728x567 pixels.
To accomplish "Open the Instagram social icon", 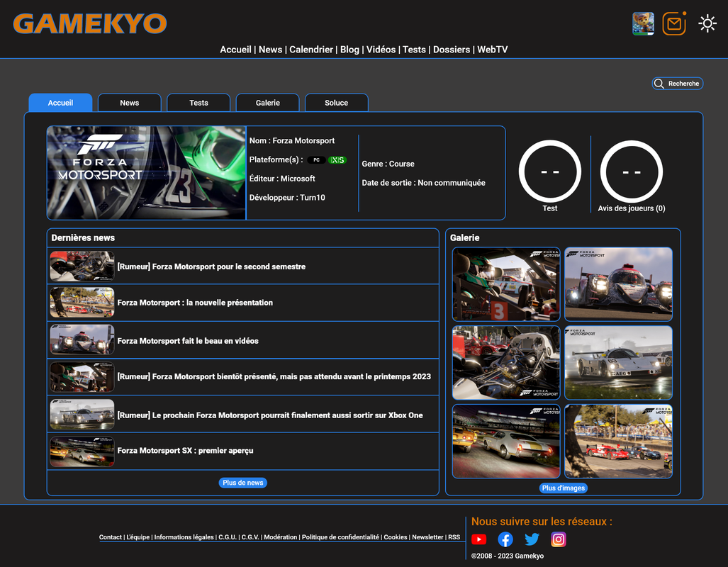I will click(x=558, y=539).
